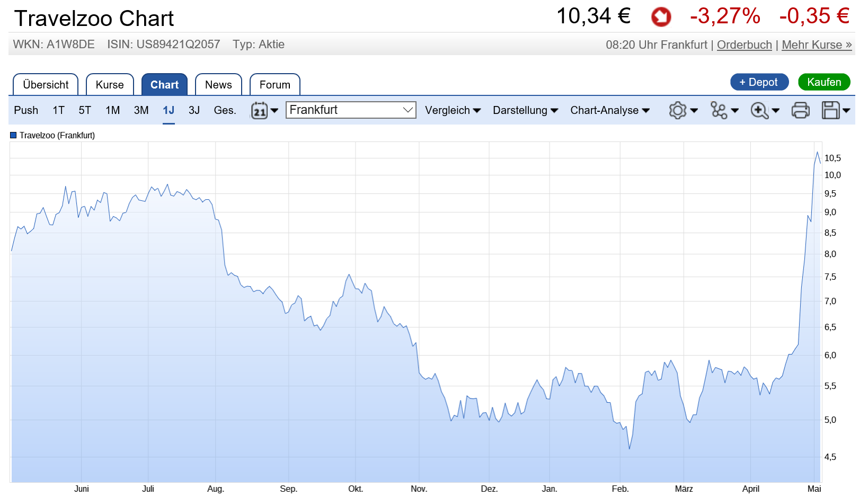Open the chart settings gear icon

coord(678,110)
